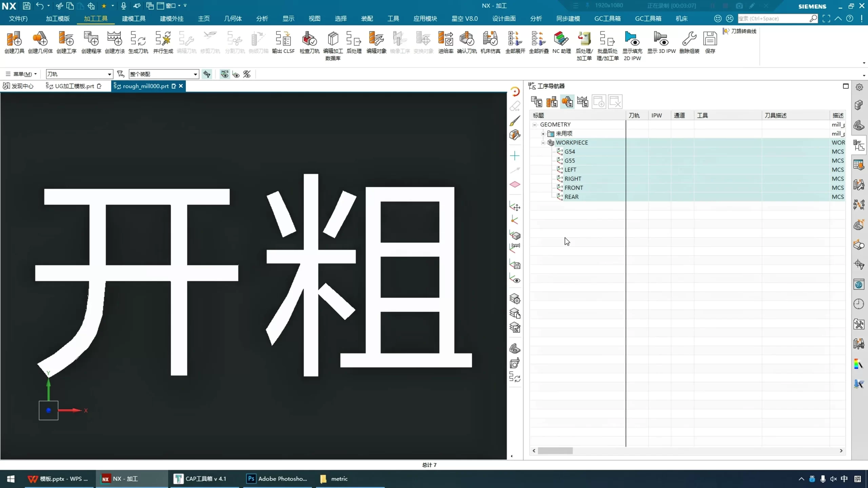Toggle the eye visibility icon in selection bar
868x488 pixels.
tap(236, 74)
